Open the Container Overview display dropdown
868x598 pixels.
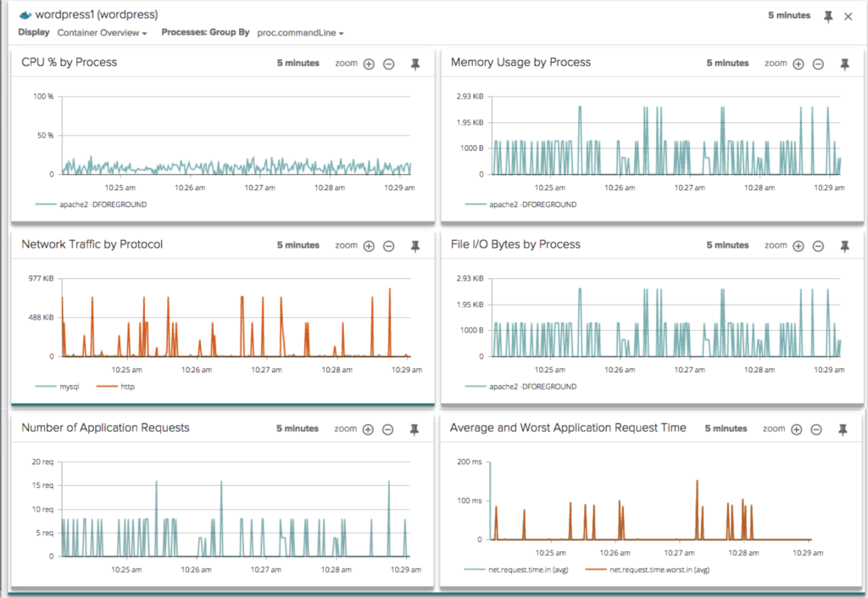coord(103,33)
